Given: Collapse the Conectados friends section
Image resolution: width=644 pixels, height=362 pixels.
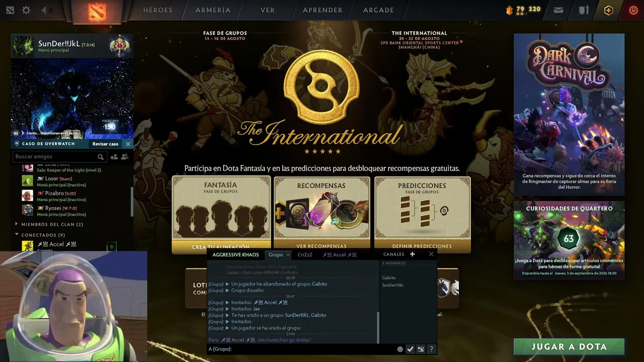Looking at the screenshot, I should (17, 234).
